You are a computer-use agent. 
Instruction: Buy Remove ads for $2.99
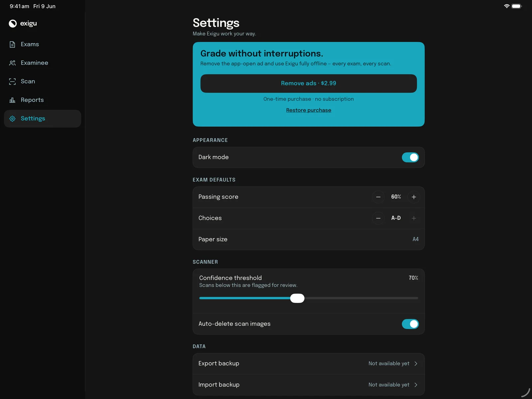pyautogui.click(x=309, y=83)
